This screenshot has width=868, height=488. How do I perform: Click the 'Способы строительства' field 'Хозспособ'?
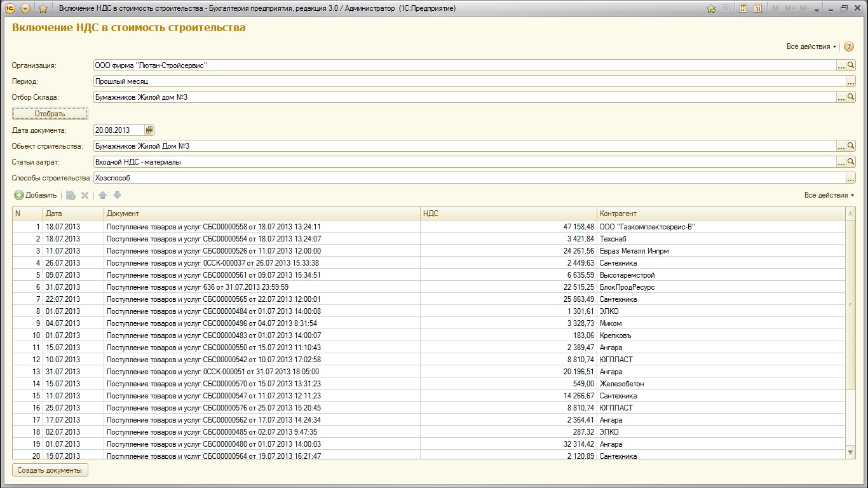(x=470, y=178)
